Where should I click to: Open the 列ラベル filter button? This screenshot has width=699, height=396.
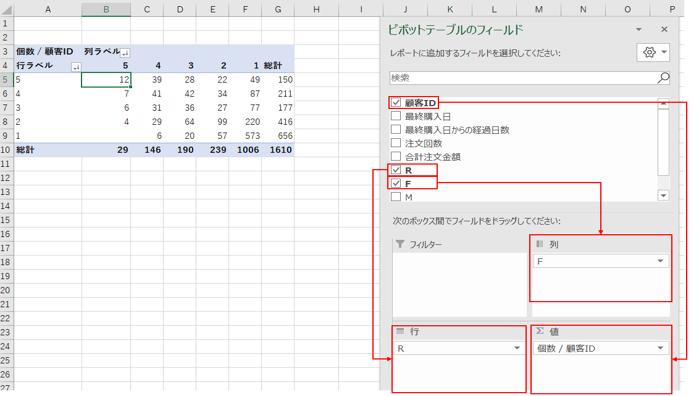pos(125,53)
